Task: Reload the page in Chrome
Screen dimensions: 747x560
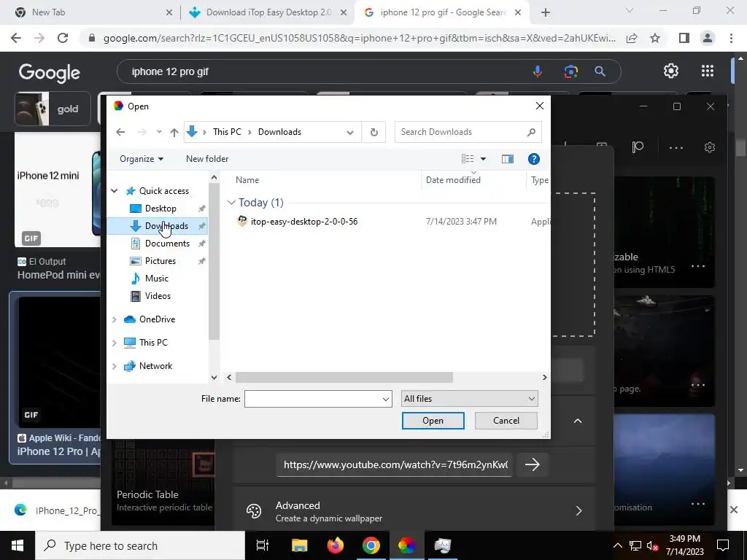Action: (x=63, y=38)
